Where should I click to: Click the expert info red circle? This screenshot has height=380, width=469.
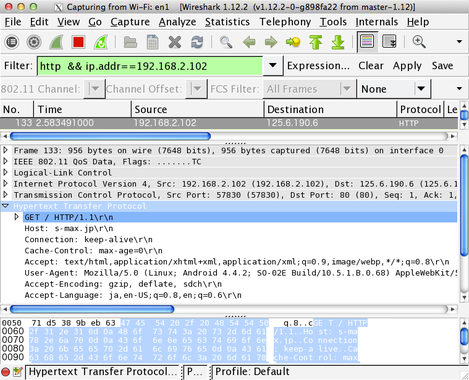click(x=6, y=372)
